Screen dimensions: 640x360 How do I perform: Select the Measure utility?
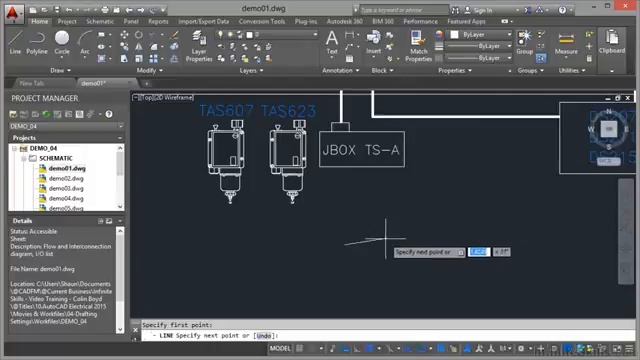pos(566,44)
